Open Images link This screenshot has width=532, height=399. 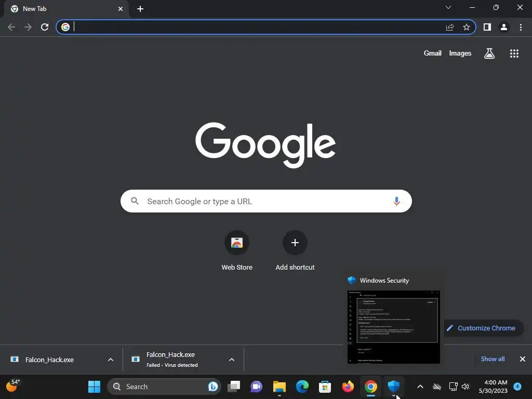(x=460, y=54)
